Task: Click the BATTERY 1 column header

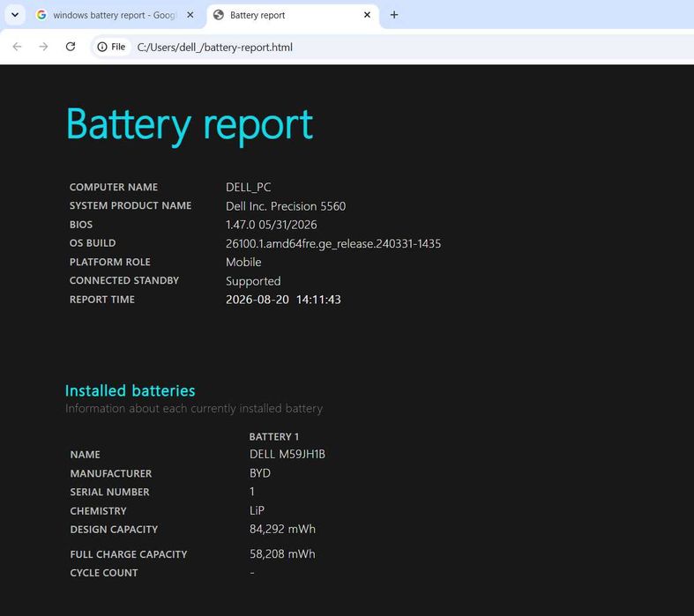Action: 274,437
